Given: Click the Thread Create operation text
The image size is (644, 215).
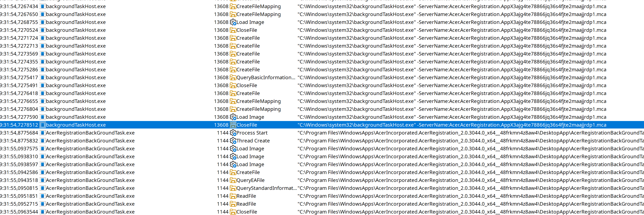Looking at the screenshot, I should pos(253,141).
